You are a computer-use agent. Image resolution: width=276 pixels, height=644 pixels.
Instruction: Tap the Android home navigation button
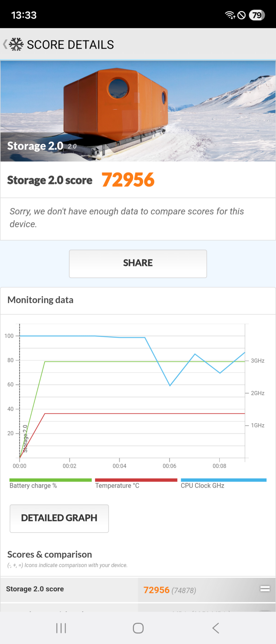pyautogui.click(x=138, y=628)
